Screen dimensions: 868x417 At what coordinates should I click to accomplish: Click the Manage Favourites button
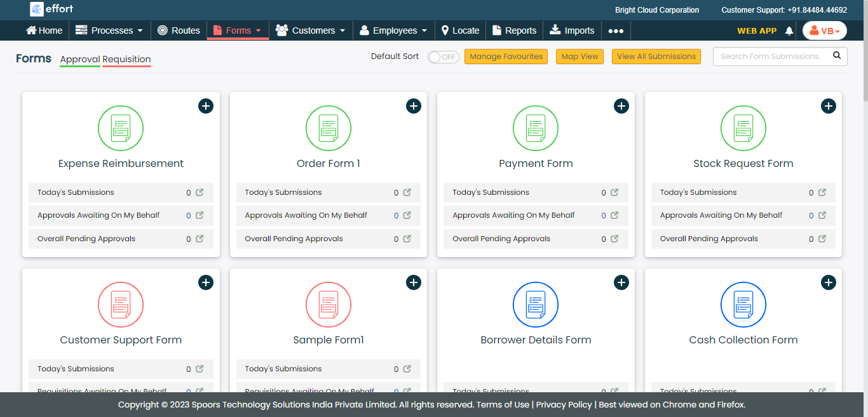[506, 56]
